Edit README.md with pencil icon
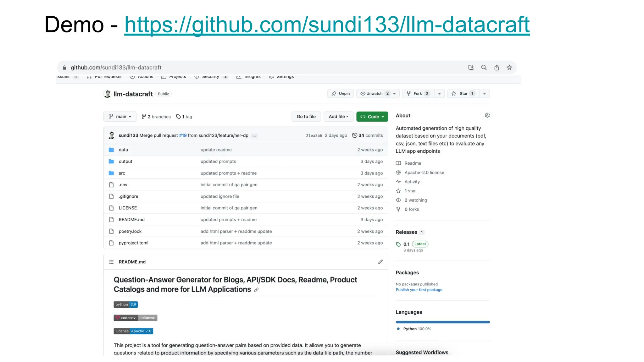The height and width of the screenshot is (362, 644). tap(380, 262)
